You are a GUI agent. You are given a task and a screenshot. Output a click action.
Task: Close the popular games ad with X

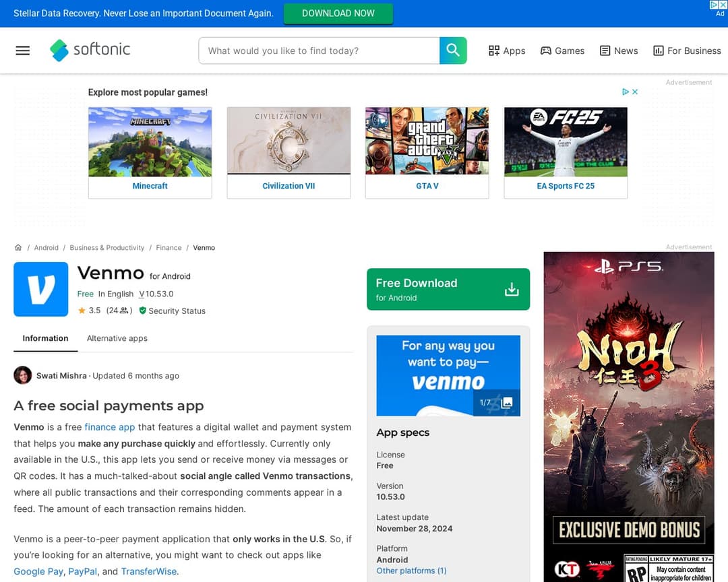pos(635,92)
